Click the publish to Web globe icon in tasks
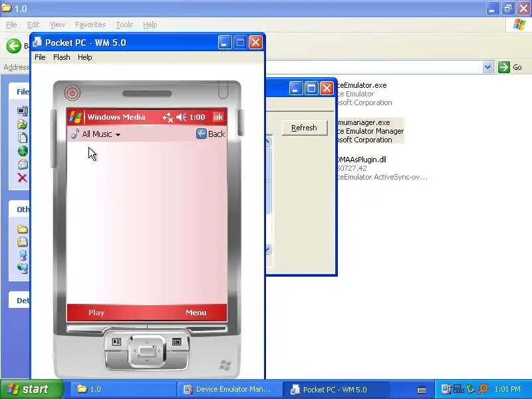532x399 pixels. (23, 151)
